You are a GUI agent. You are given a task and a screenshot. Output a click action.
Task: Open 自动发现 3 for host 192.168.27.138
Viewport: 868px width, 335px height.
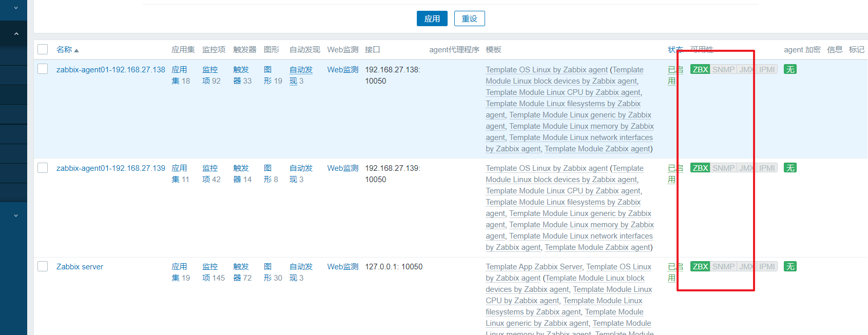pos(301,75)
